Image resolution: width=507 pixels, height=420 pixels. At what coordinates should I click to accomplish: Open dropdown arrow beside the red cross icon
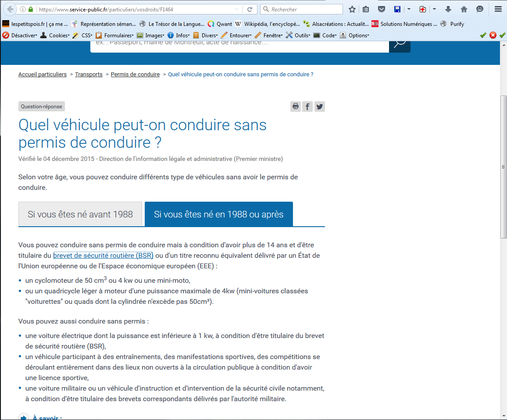tap(434, 9)
